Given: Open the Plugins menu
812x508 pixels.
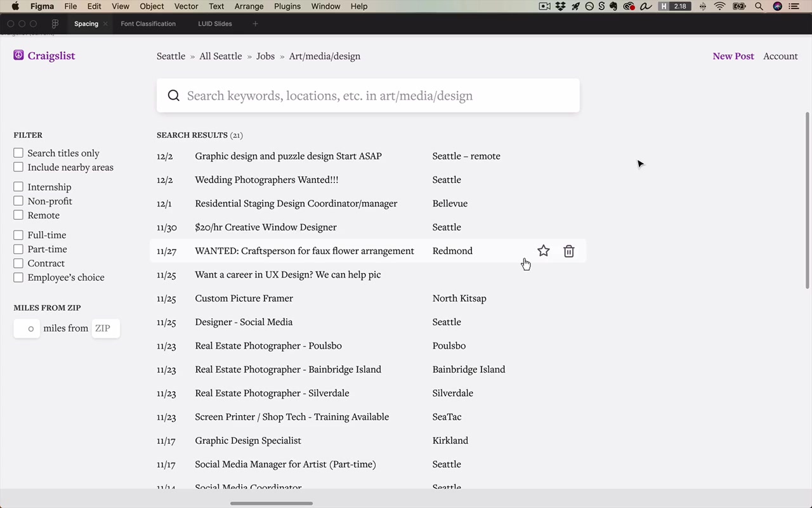Looking at the screenshot, I should (287, 6).
